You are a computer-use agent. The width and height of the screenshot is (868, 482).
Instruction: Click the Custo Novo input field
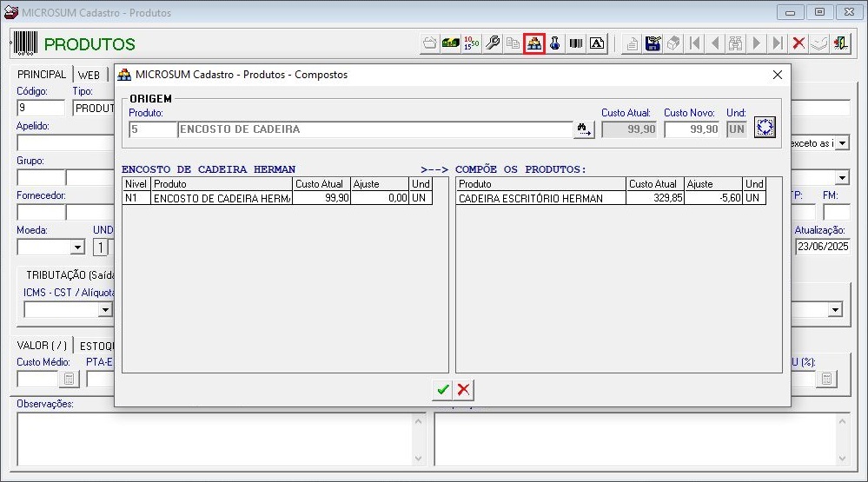(x=692, y=129)
